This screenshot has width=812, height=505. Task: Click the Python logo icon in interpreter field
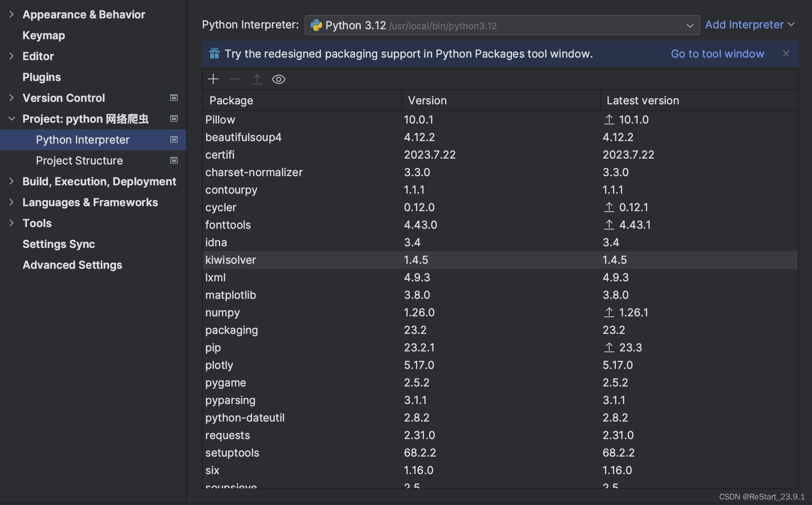(316, 25)
